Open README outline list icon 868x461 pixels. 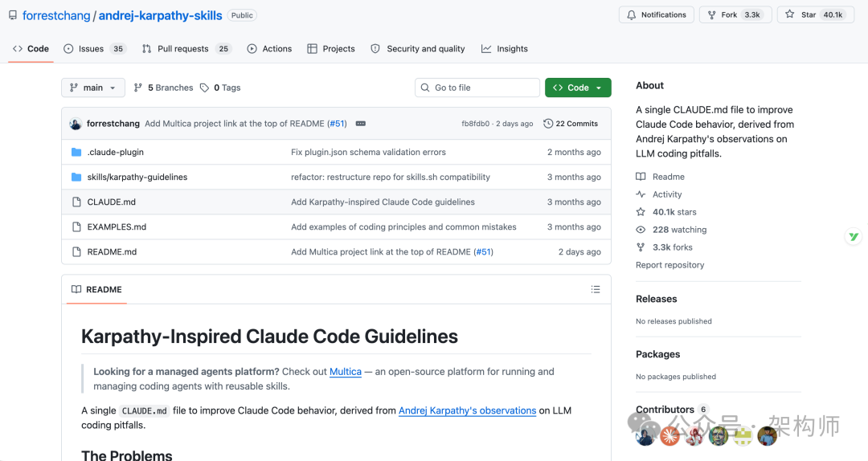596,289
